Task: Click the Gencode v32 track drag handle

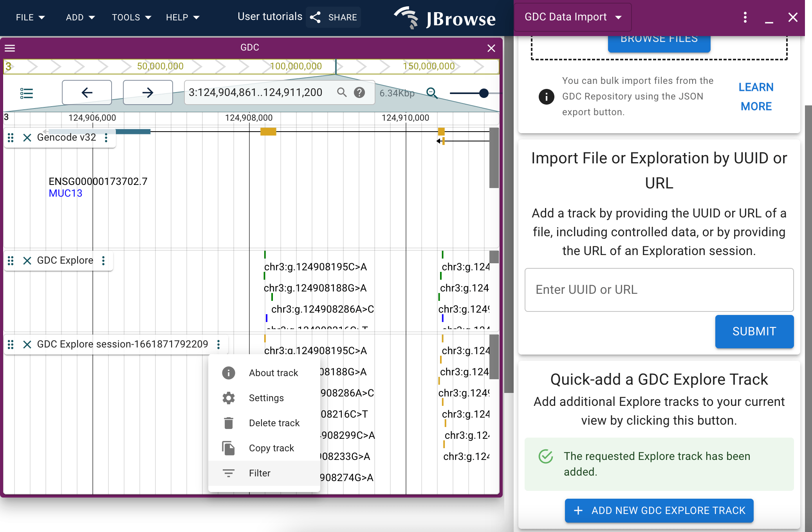Action: [11, 138]
